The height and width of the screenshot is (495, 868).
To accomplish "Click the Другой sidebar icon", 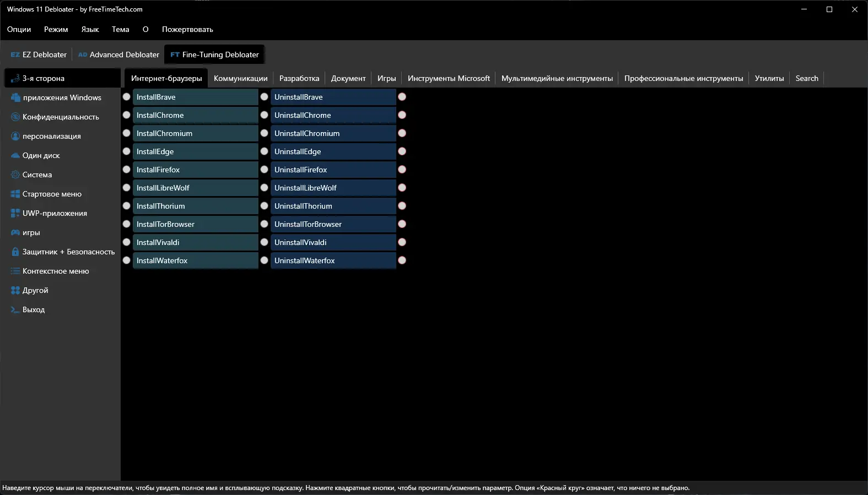I will pos(15,290).
